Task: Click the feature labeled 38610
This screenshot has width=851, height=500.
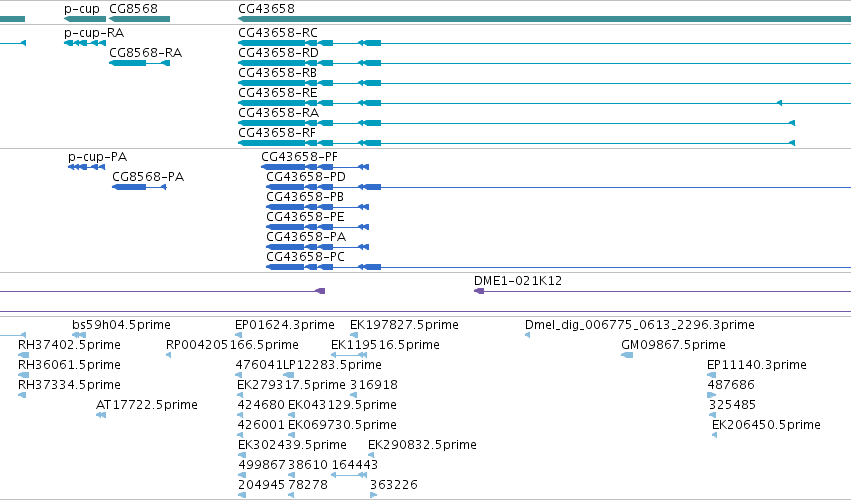Action: pos(291,476)
